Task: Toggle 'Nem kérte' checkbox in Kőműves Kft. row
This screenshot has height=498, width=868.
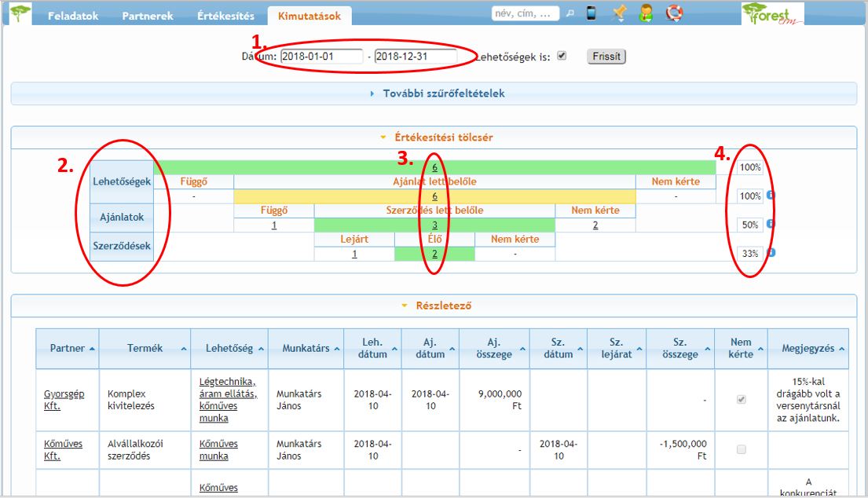Action: coord(740,450)
